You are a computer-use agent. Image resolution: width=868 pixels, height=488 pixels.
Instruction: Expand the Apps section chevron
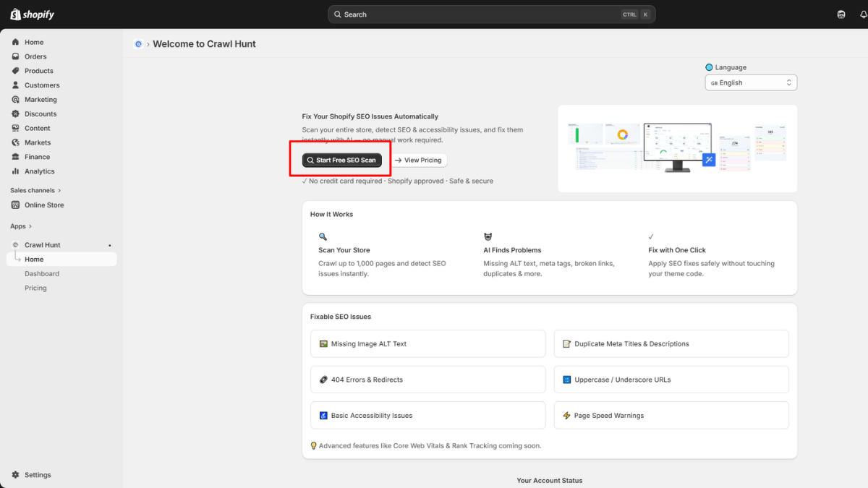[31, 226]
